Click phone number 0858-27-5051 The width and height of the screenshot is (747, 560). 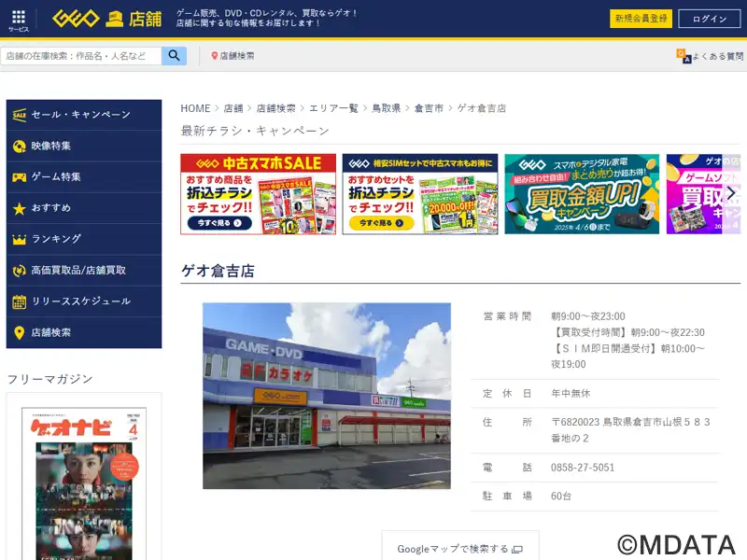click(x=583, y=468)
